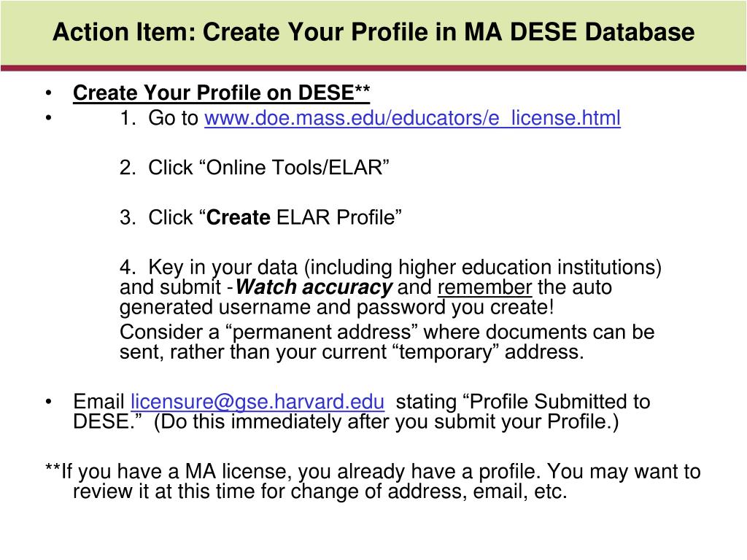Click the underlined word "remember"

(x=484, y=287)
